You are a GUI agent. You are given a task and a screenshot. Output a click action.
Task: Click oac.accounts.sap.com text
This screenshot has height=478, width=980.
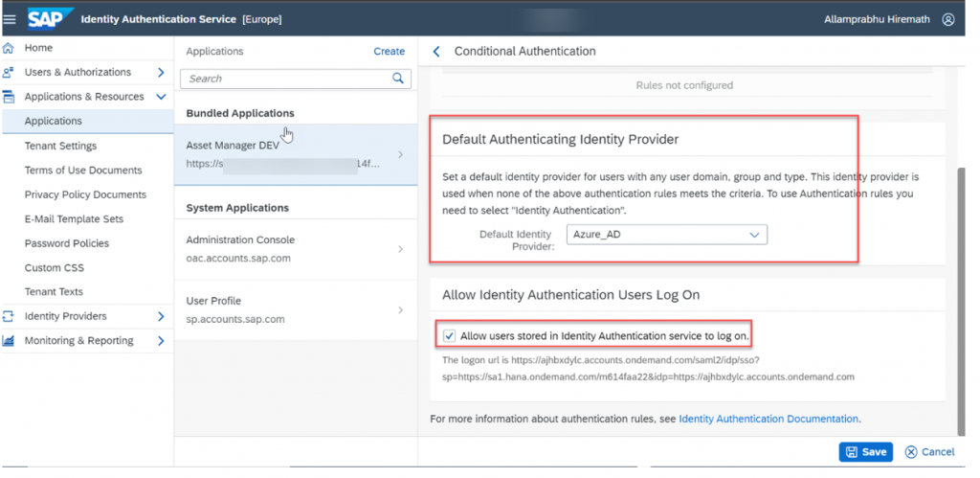(x=238, y=258)
